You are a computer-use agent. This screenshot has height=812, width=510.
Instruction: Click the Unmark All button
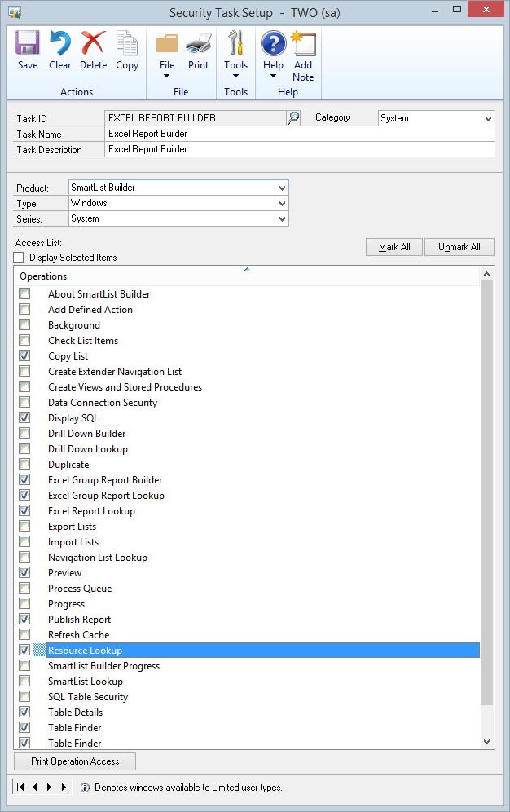[459, 247]
